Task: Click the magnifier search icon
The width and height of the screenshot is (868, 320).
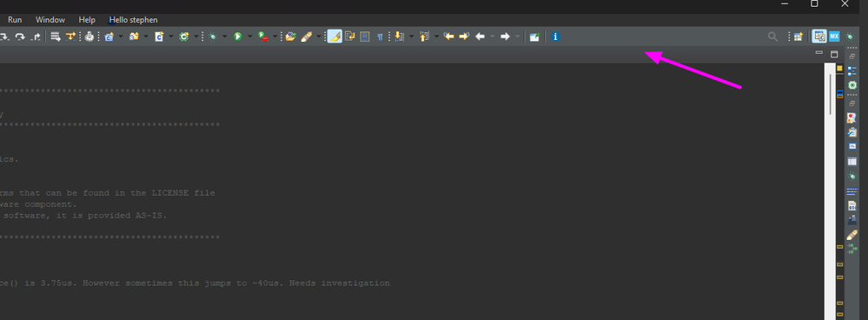Action: [772, 37]
